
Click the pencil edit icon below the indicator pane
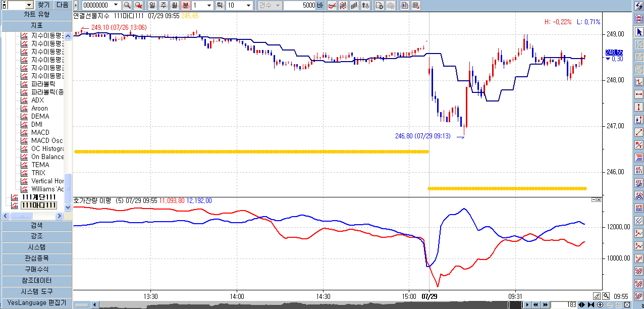[597, 296]
